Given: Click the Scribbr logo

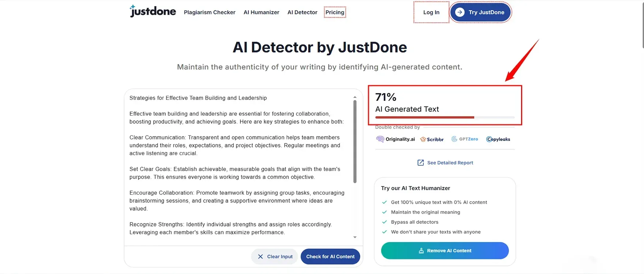Looking at the screenshot, I should 432,139.
